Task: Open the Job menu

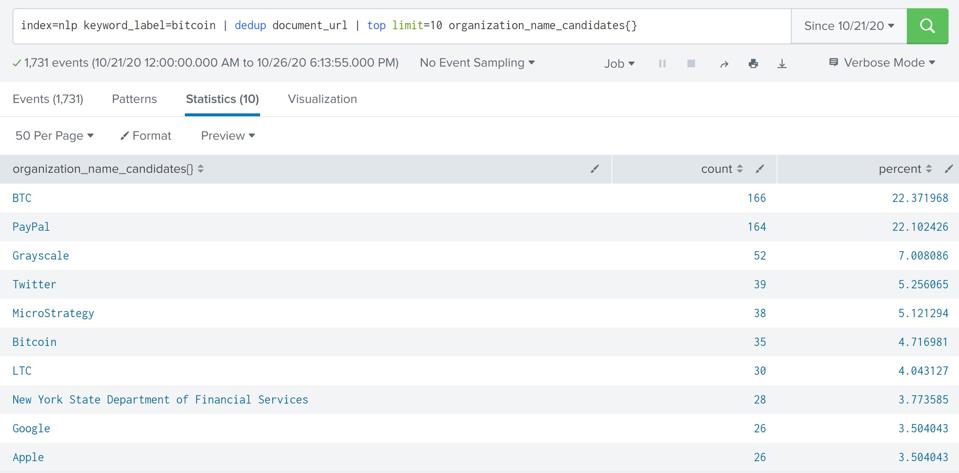Action: [x=619, y=63]
